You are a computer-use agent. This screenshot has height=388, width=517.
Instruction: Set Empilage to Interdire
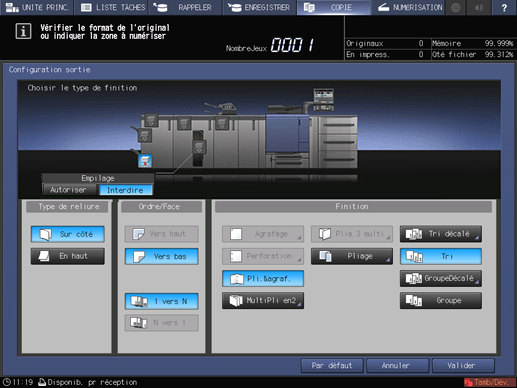coord(125,190)
